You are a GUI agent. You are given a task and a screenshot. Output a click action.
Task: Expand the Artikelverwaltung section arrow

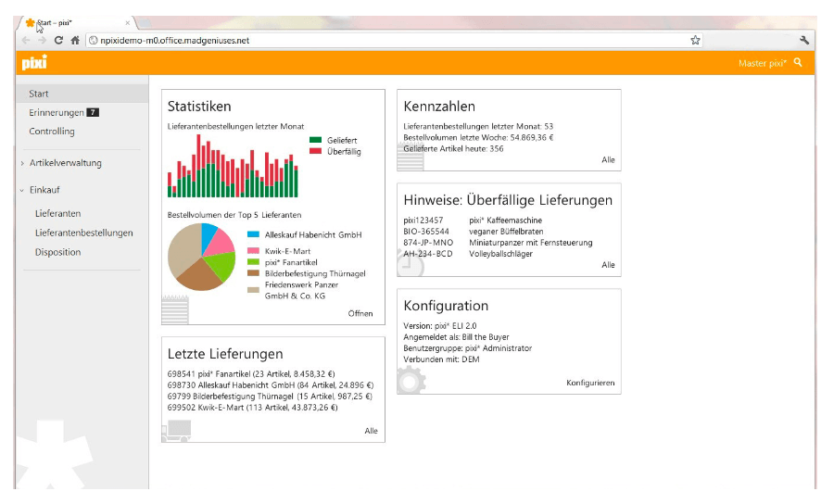[22, 163]
